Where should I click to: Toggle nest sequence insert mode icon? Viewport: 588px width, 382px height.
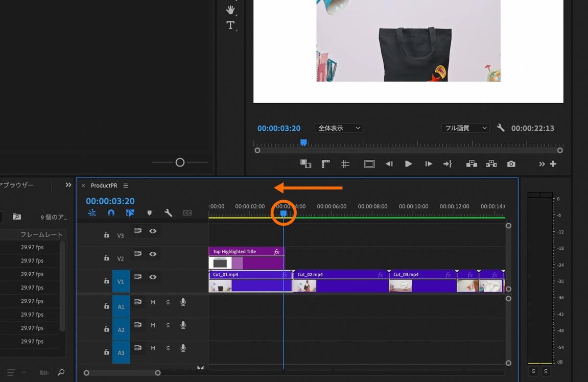pos(92,213)
